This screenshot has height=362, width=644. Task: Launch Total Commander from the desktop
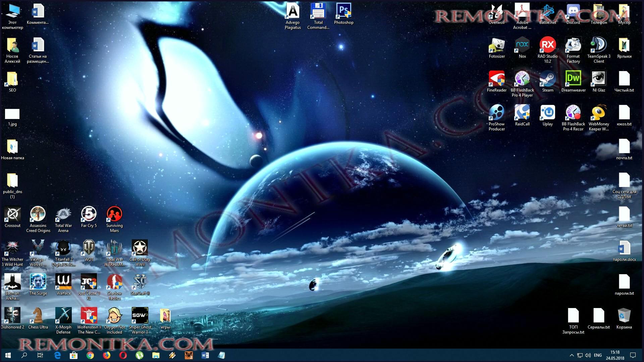[x=318, y=16]
